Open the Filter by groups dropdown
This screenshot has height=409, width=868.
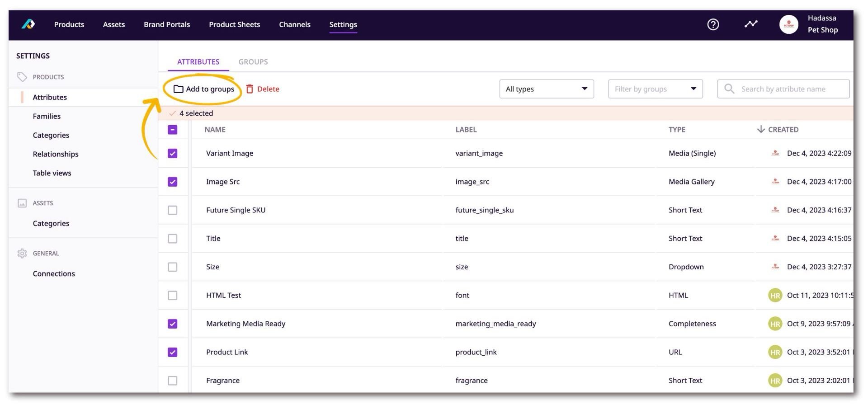[655, 89]
